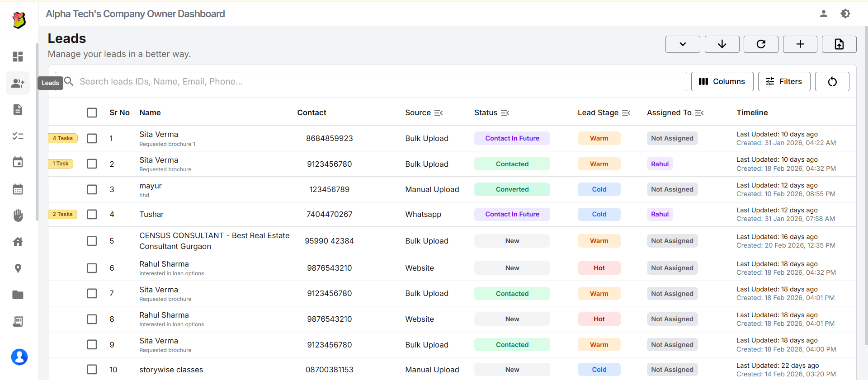
Task: Click the download arrow button
Action: pos(722,44)
